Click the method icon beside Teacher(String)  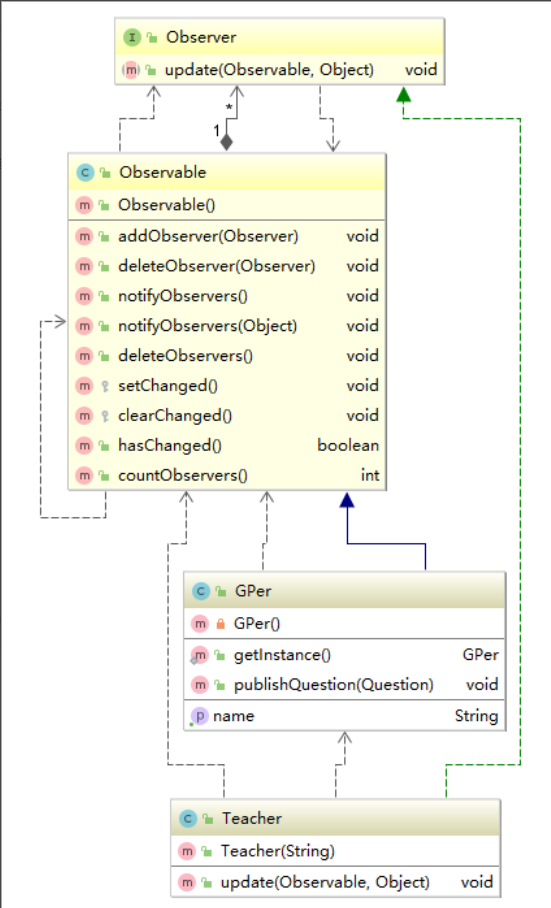tap(187, 851)
